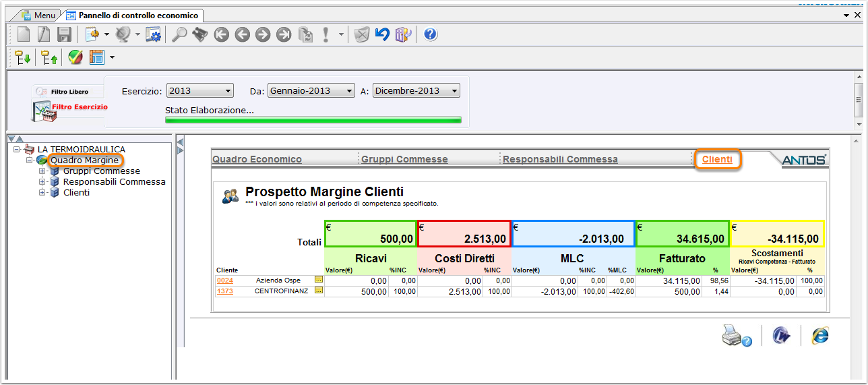
Task: Open dropdown arrow next to exclamation icon
Action: coord(341,34)
